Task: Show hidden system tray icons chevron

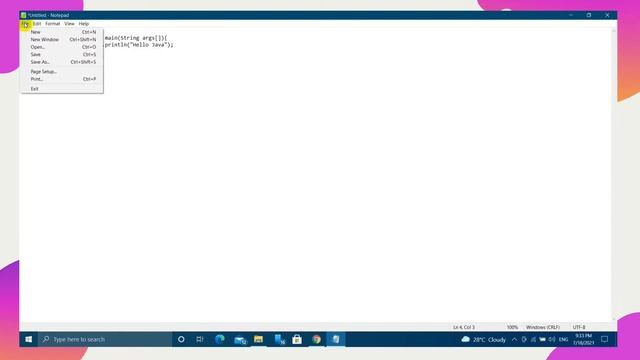Action: pos(514,340)
